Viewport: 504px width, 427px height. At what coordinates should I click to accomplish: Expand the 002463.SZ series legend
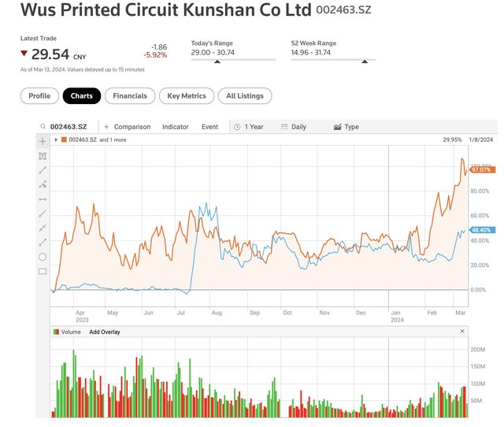(x=56, y=139)
